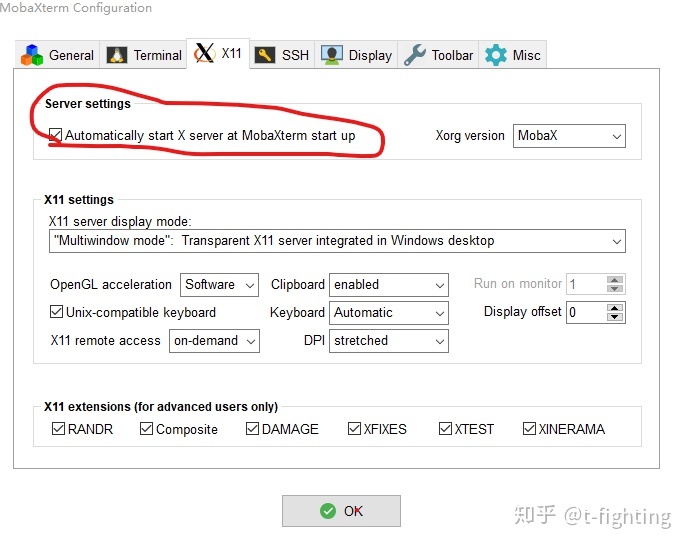687x546 pixels.
Task: Click the Toolbar tab wrench icon
Action: point(414,55)
